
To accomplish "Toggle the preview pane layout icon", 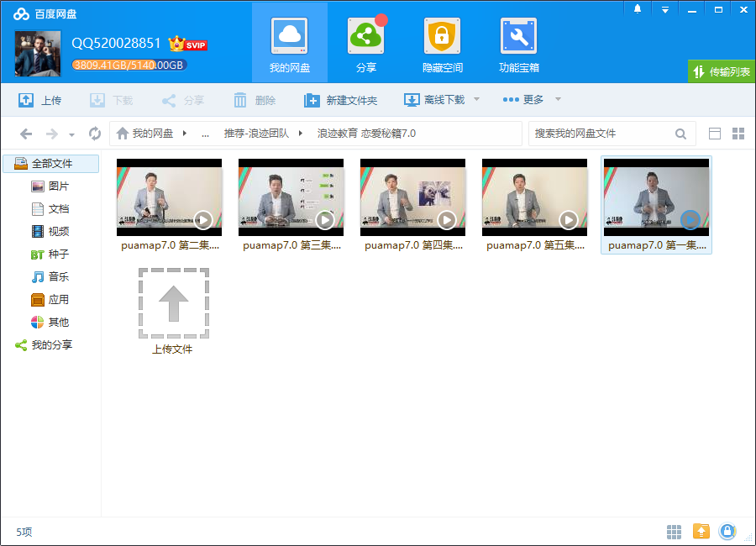I will [x=715, y=134].
